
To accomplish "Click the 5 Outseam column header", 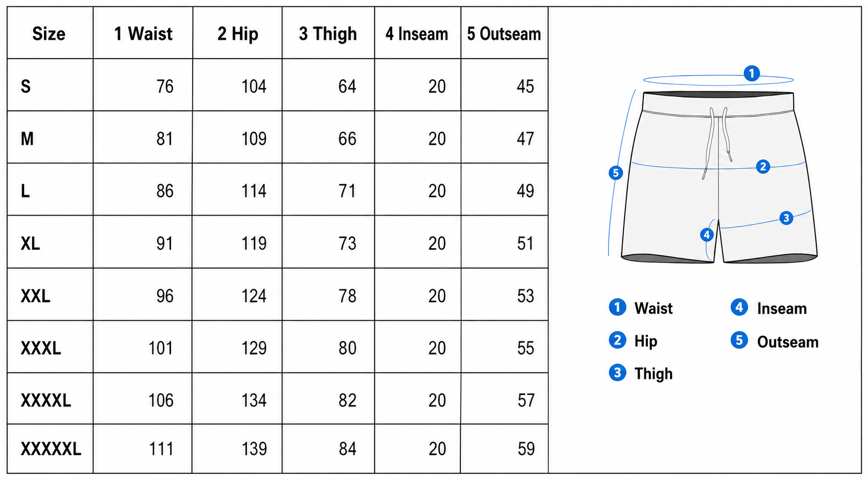I will 504,34.
